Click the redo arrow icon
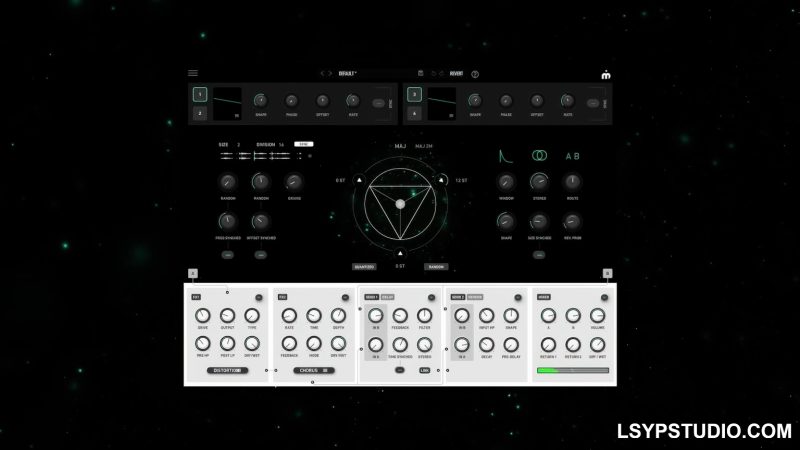Image resolution: width=800 pixels, height=450 pixels. pyautogui.click(x=441, y=73)
